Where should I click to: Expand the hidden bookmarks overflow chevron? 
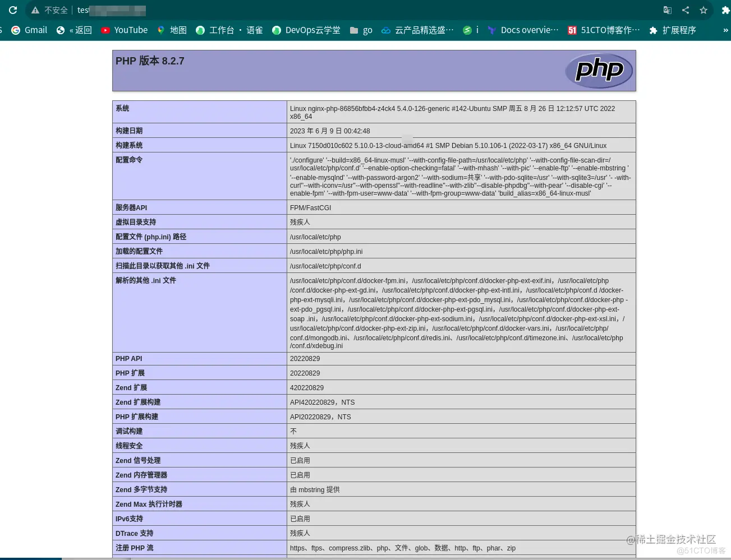(x=725, y=30)
